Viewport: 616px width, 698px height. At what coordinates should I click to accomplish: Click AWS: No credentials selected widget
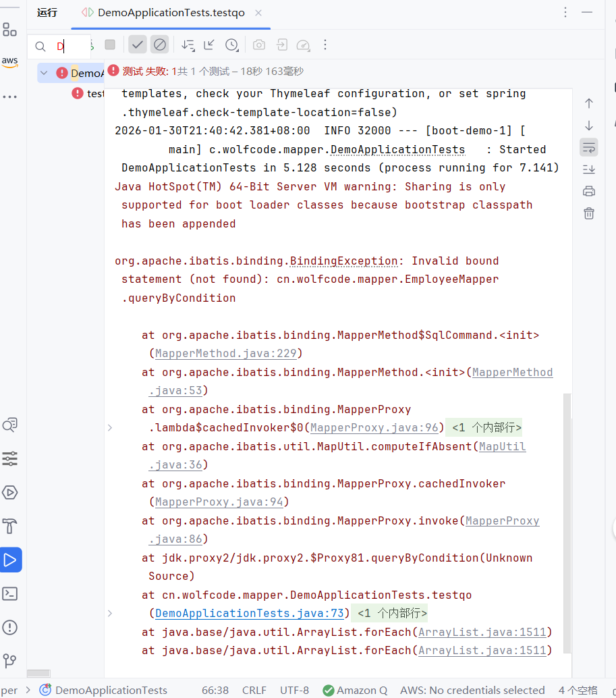472,690
